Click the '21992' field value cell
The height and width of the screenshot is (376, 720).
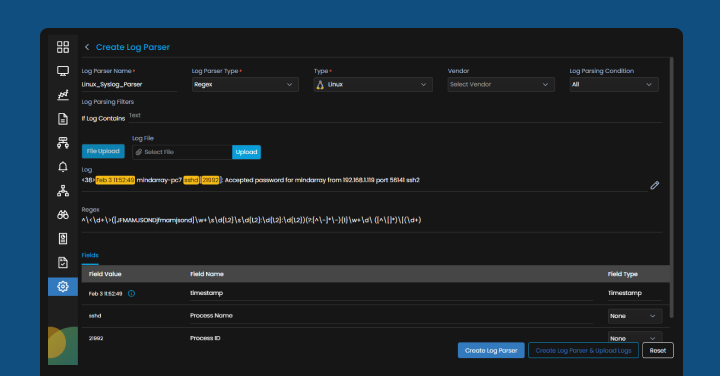click(x=96, y=338)
